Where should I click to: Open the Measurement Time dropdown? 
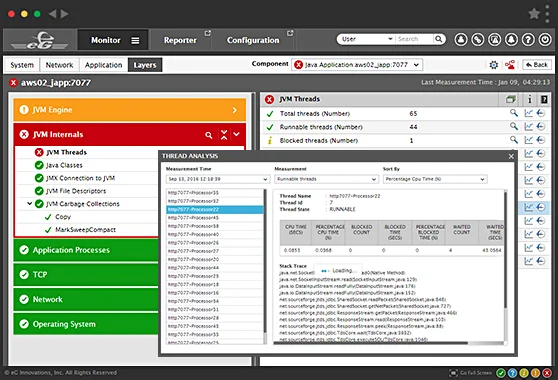coord(218,179)
